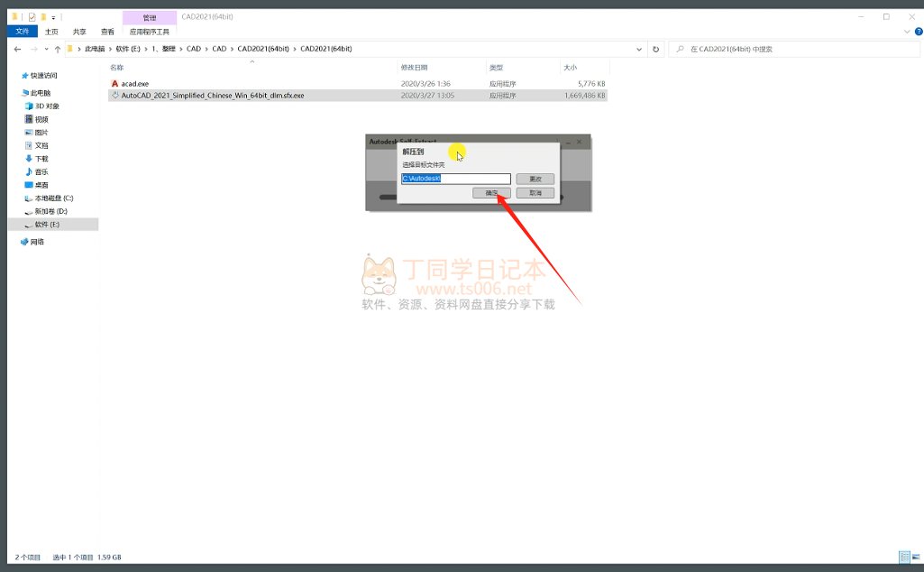
Task: Open 视频 folder in the navigation pane
Action: (41, 120)
